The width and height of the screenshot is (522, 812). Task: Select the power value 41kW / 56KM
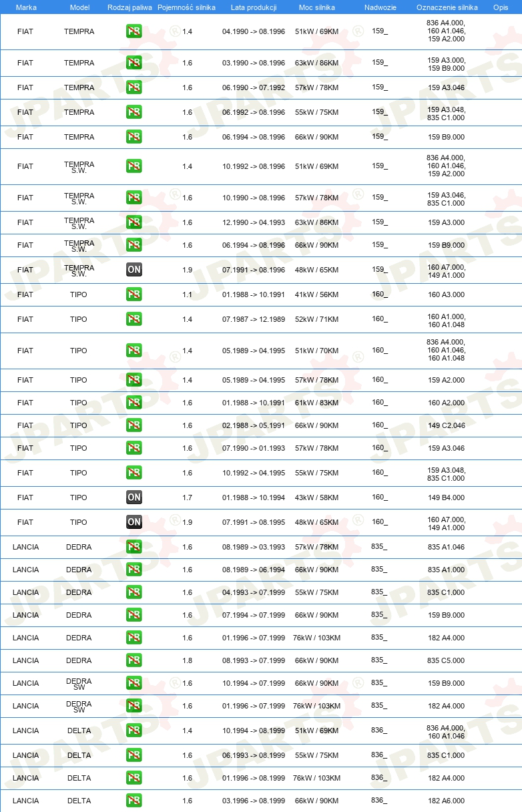[316, 294]
